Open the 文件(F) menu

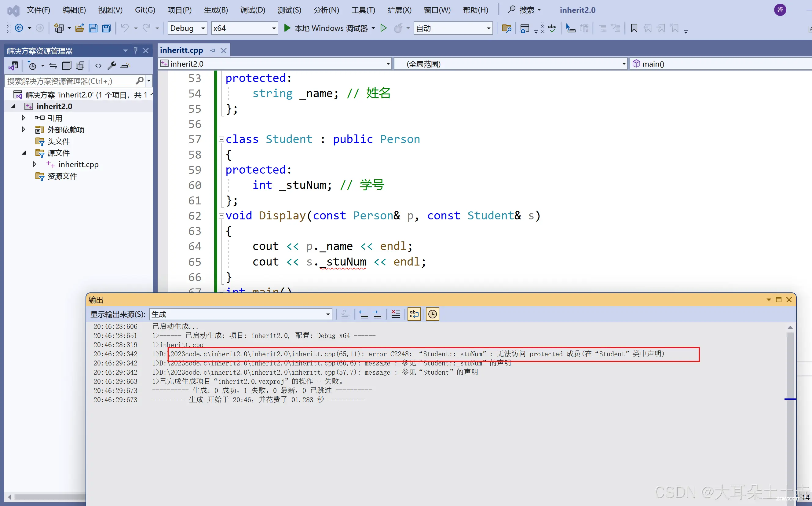coord(38,10)
